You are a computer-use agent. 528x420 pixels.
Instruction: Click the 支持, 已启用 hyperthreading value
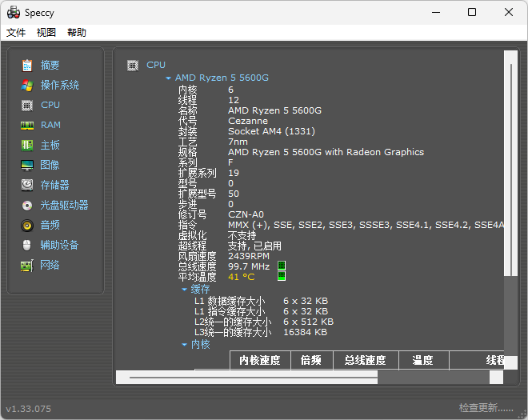pyautogui.click(x=254, y=246)
